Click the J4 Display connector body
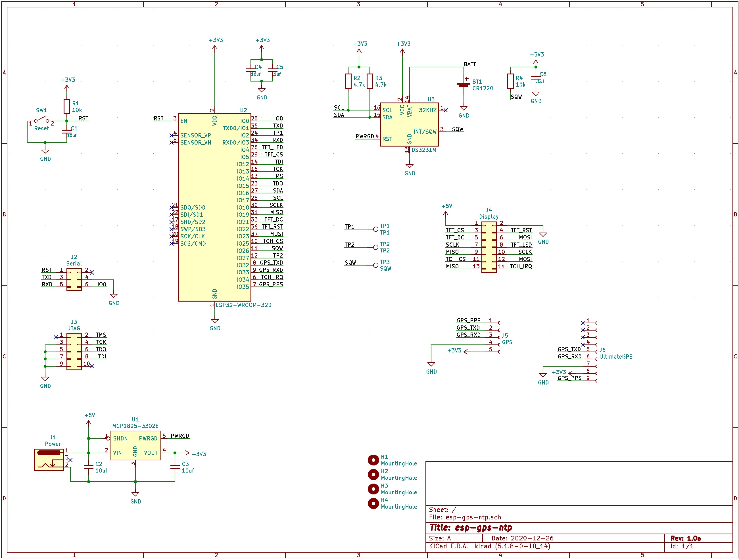Viewport: 739px width, 560px height. pos(489,248)
